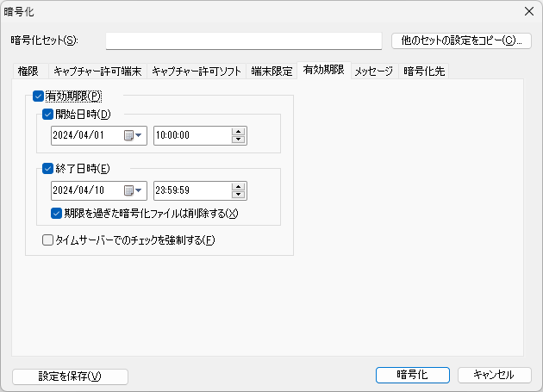The width and height of the screenshot is (543, 392).
Task: Click the 暗号化セット text field
Action: click(x=243, y=40)
